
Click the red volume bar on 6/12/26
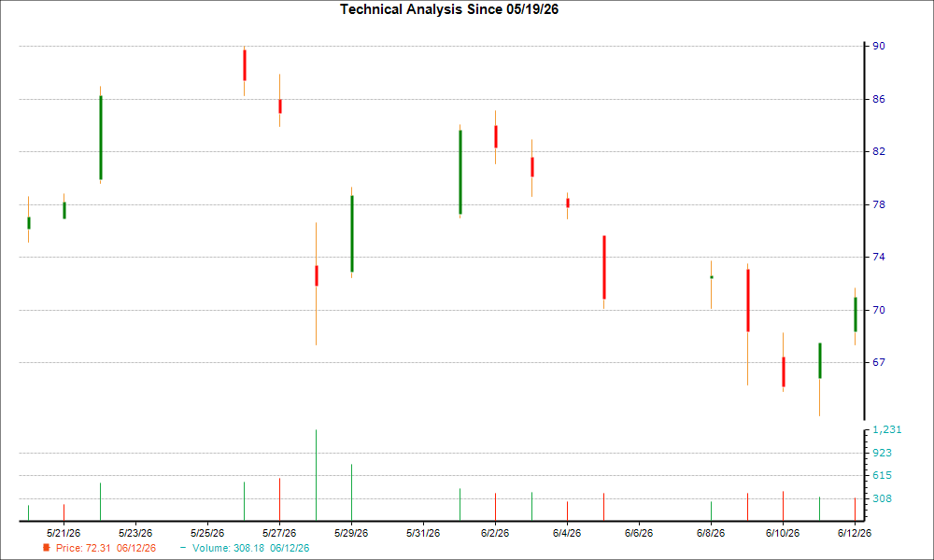tap(855, 510)
